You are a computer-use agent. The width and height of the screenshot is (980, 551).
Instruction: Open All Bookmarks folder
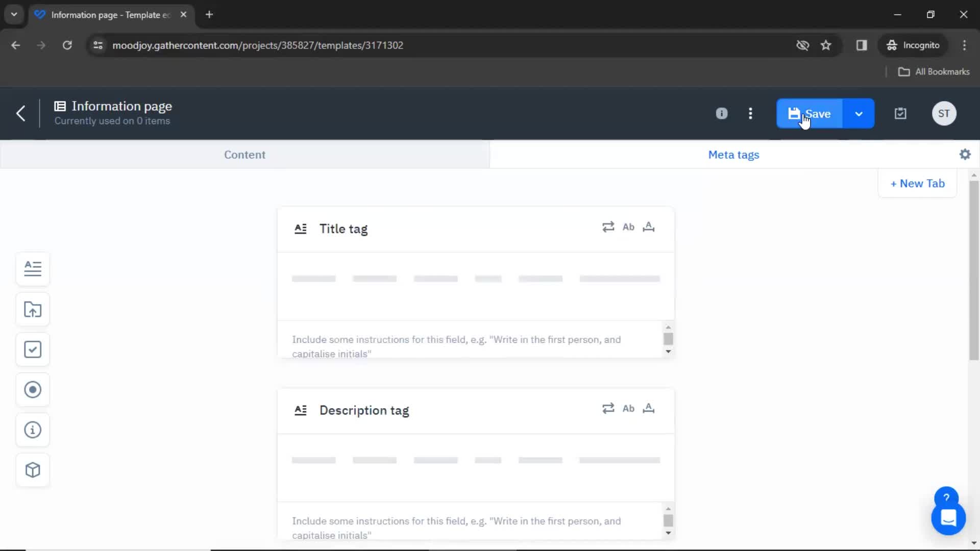[x=934, y=72]
